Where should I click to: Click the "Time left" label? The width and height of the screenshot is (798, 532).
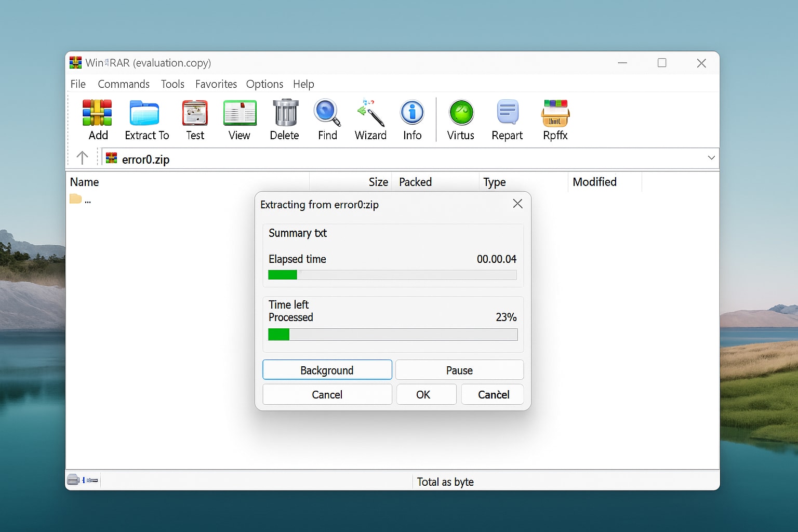(288, 304)
